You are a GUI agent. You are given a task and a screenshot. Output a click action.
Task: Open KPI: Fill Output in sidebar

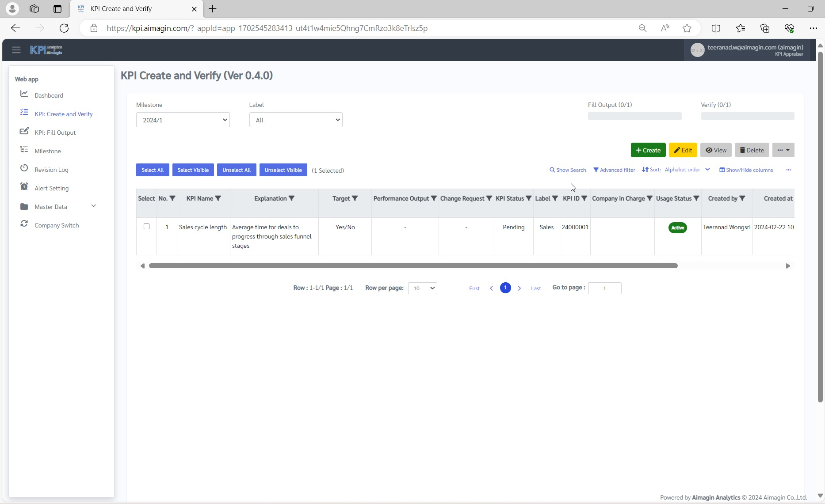(55, 133)
